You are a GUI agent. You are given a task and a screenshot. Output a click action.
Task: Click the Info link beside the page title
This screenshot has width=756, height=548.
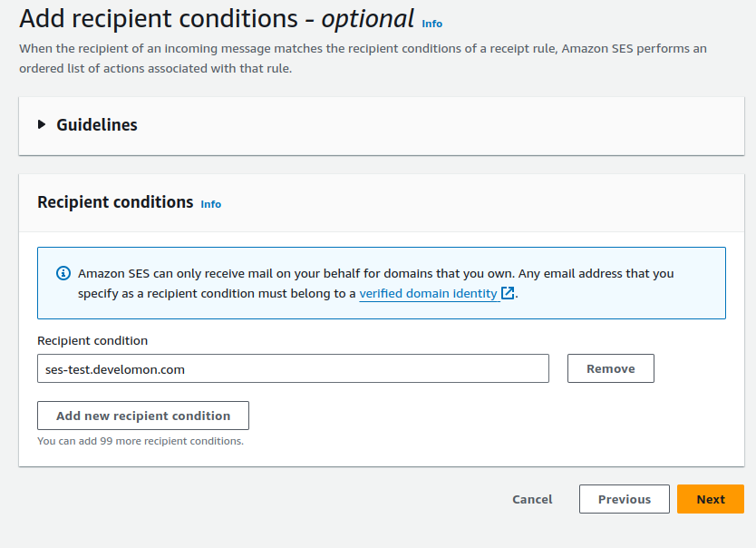(x=432, y=24)
